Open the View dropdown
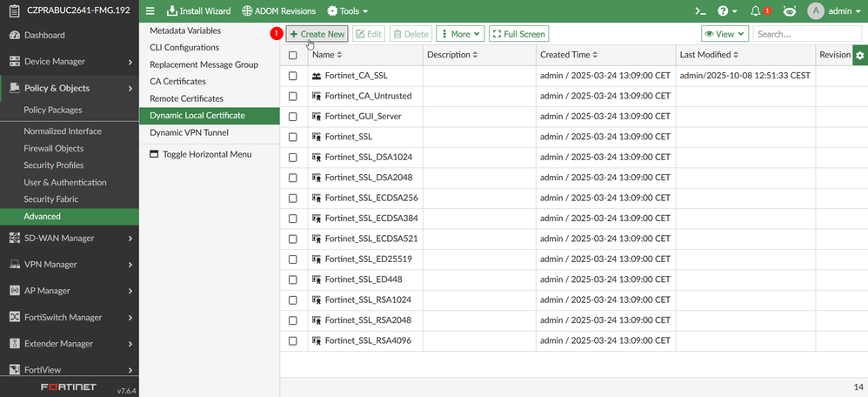The image size is (868, 397). (x=724, y=34)
